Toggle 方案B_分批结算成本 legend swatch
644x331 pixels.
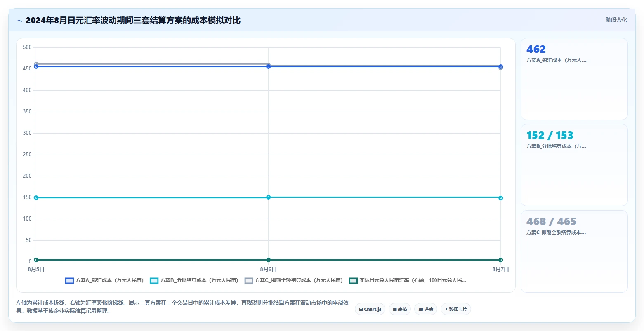[154, 281]
